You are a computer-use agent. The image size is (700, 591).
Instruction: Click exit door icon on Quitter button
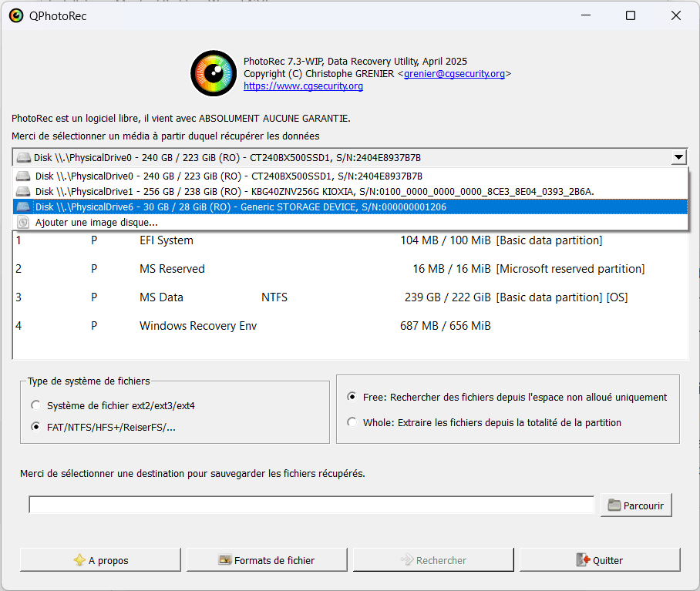[583, 559]
